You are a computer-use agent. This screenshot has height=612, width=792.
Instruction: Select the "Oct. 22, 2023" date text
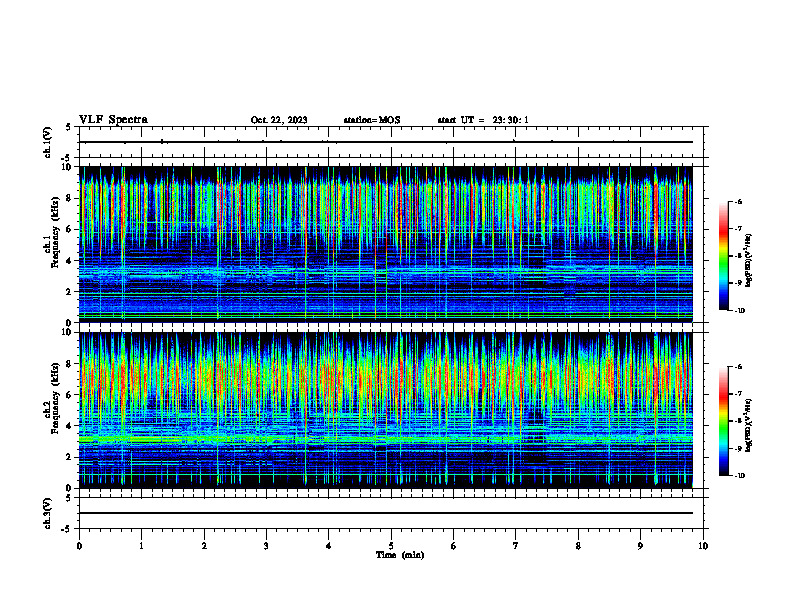[x=279, y=120]
